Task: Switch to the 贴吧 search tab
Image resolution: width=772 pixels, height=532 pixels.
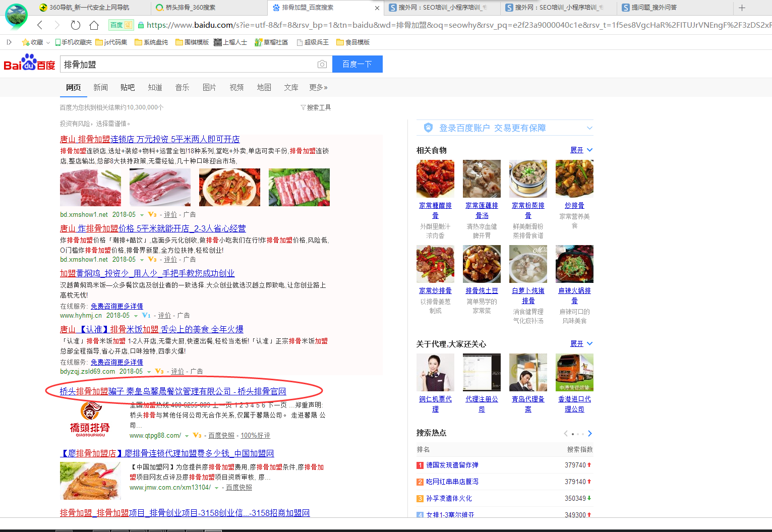Action: point(128,88)
